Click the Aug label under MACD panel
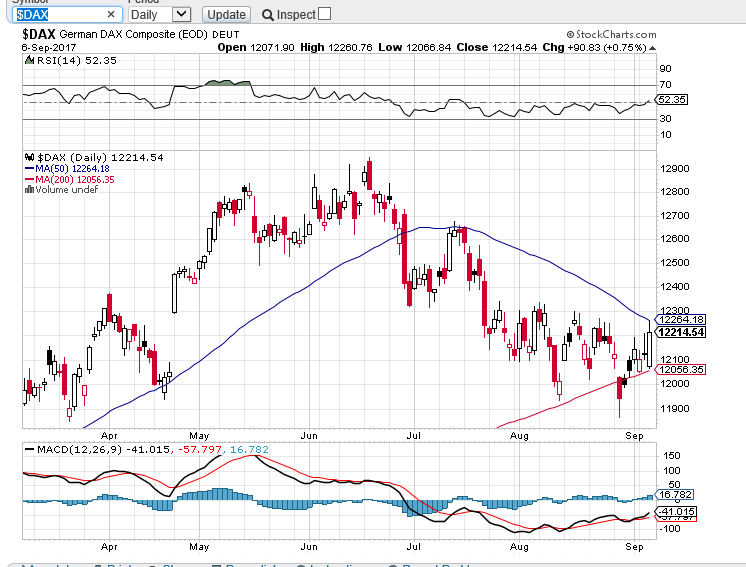 tap(519, 547)
